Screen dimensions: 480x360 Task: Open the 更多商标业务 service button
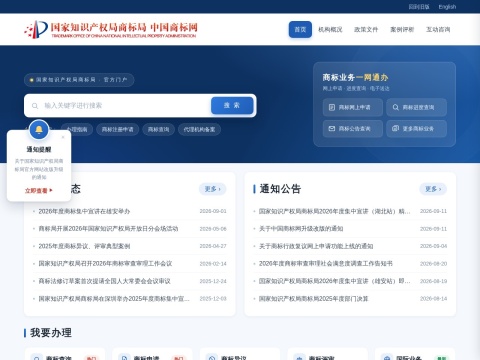416,129
